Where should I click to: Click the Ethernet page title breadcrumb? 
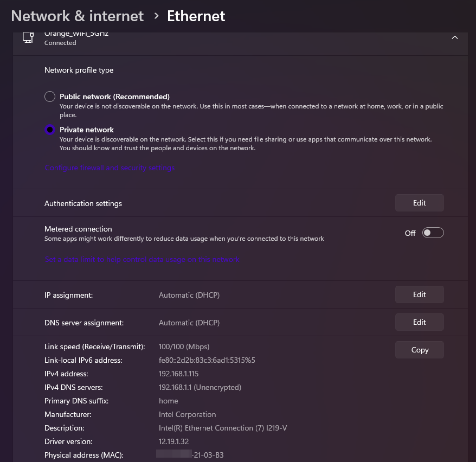click(x=196, y=16)
